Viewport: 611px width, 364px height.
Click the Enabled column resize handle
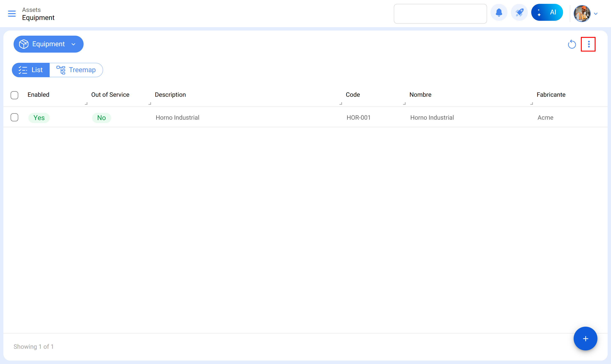[x=86, y=104]
